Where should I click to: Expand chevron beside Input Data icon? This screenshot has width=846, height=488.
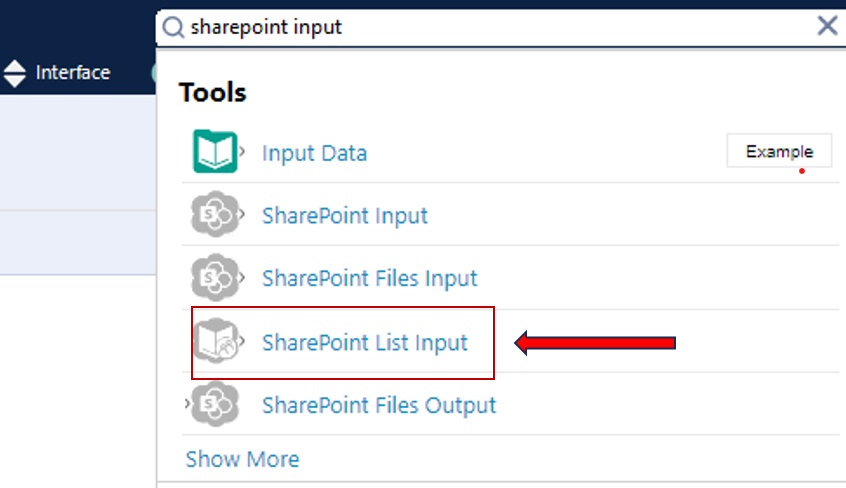pos(242,151)
